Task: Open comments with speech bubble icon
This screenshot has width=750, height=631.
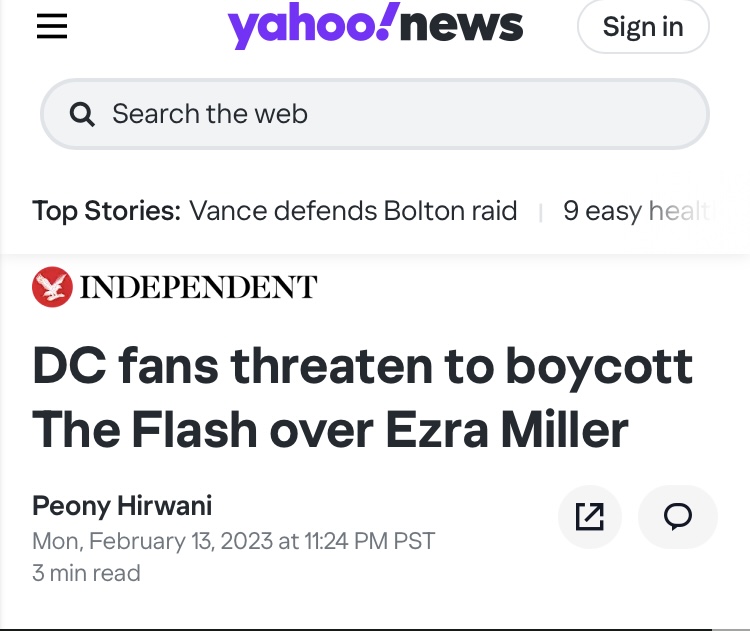Action: pyautogui.click(x=678, y=516)
